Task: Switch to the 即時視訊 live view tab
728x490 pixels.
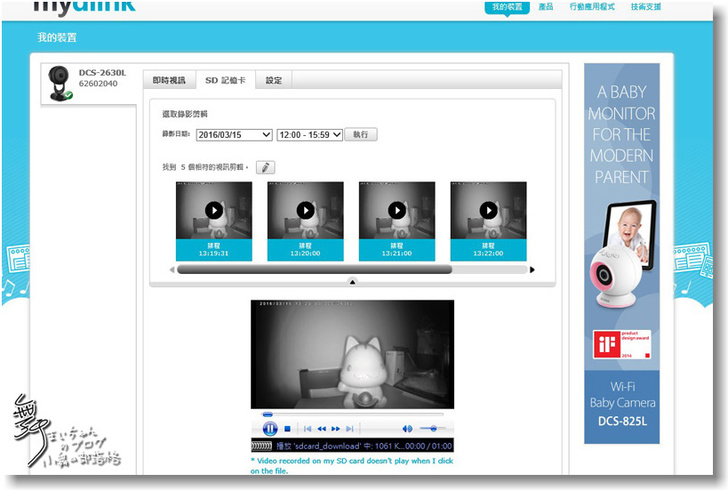Action: 169,80
